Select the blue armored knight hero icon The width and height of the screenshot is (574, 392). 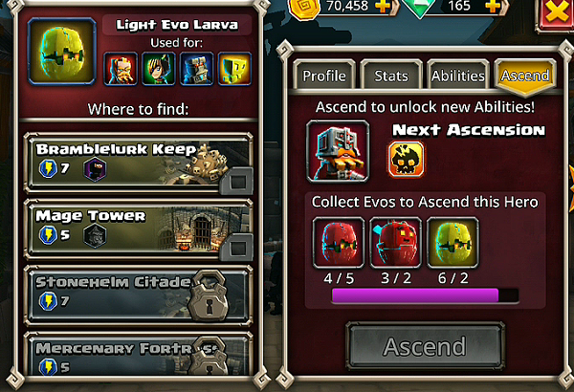[x=196, y=69]
